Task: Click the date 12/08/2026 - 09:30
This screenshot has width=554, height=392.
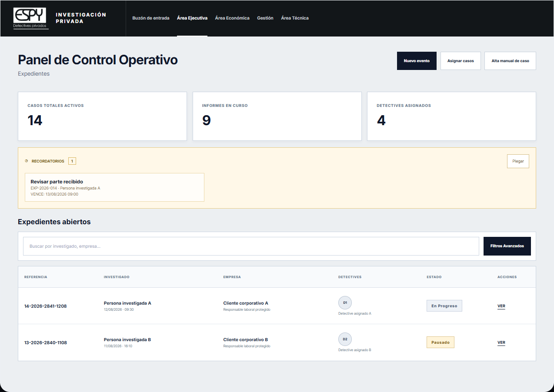Action: coord(119,310)
